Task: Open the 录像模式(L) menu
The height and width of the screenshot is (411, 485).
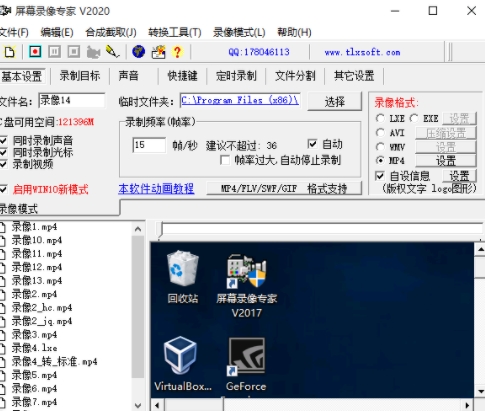Action: click(x=239, y=32)
